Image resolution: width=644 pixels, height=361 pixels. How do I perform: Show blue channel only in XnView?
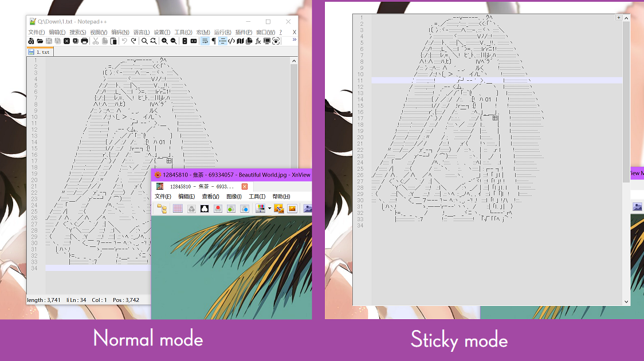[x=245, y=209]
